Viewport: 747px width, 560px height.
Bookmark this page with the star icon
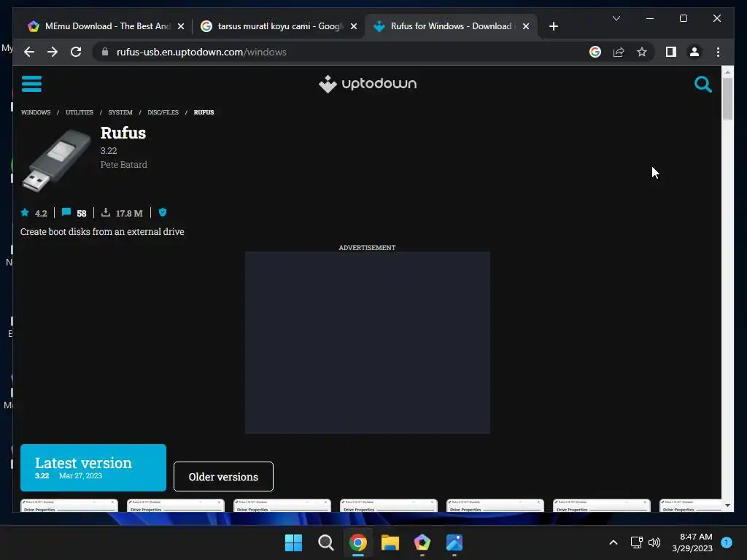point(642,52)
